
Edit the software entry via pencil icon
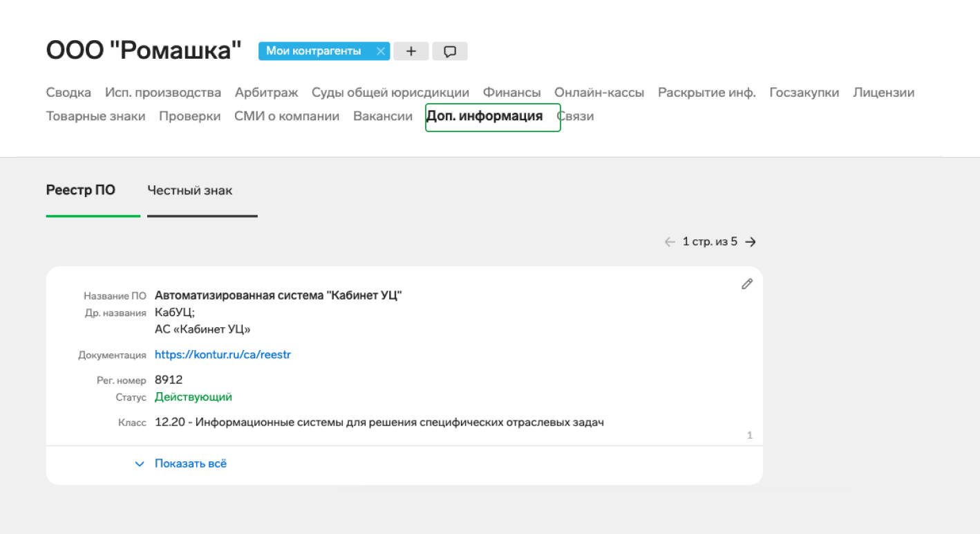point(746,284)
